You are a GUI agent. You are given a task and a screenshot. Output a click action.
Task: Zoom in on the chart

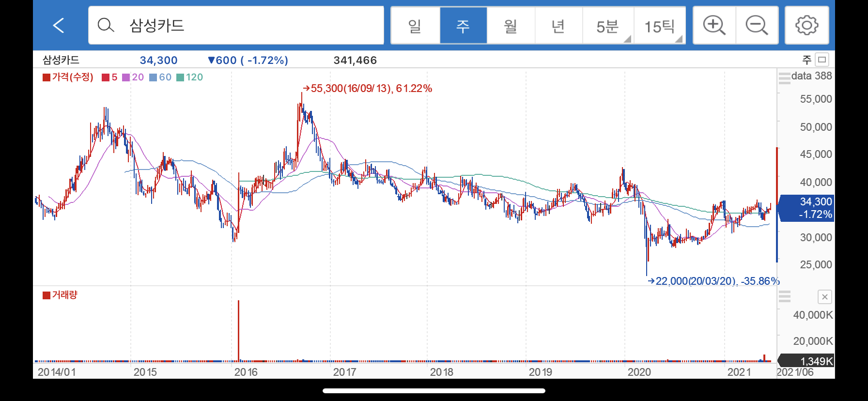[x=714, y=25]
